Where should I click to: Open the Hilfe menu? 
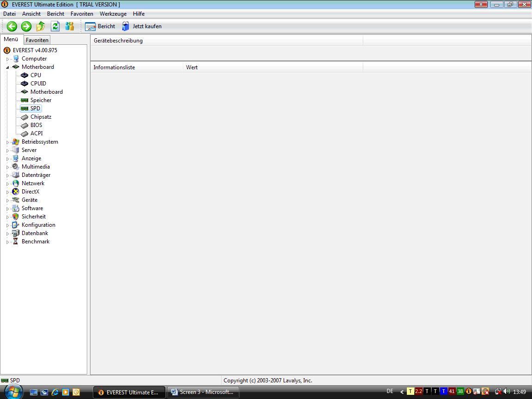click(139, 14)
